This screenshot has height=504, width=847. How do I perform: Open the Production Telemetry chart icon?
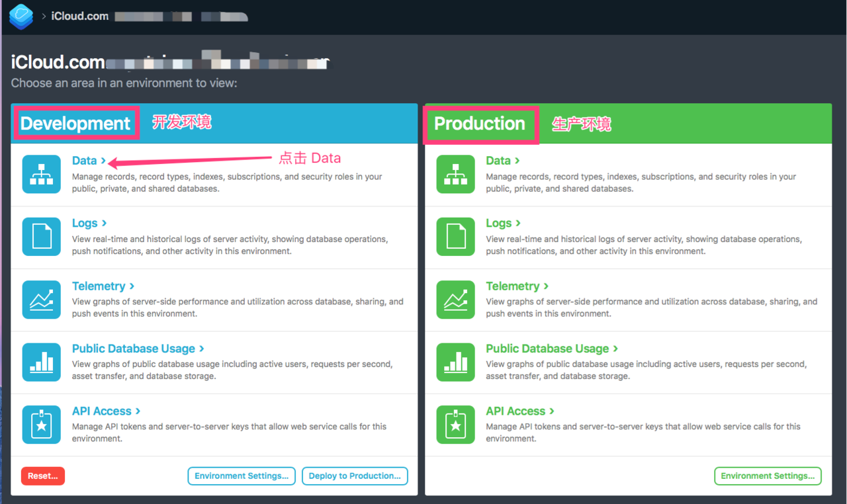click(456, 299)
